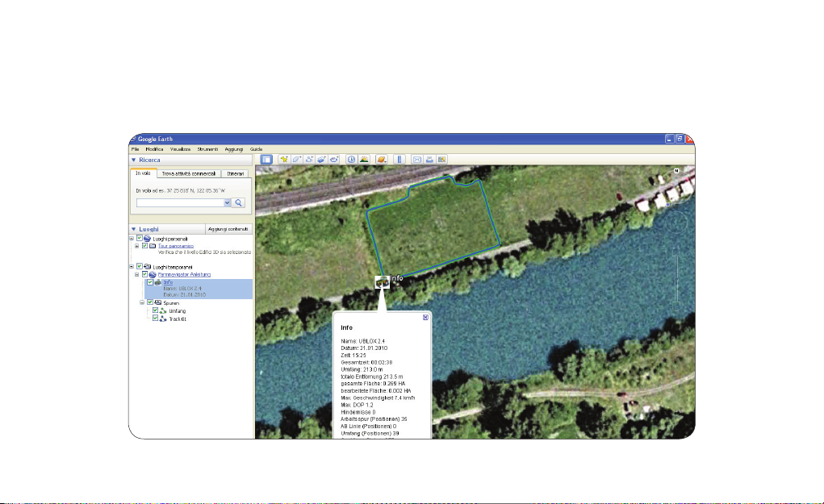Click the View in Google Maps icon
Image resolution: width=824 pixels, height=504 pixels.
point(442,159)
